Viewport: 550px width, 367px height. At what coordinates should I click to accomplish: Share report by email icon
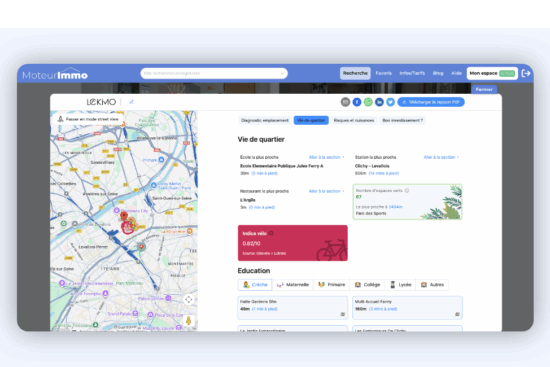coord(346,102)
